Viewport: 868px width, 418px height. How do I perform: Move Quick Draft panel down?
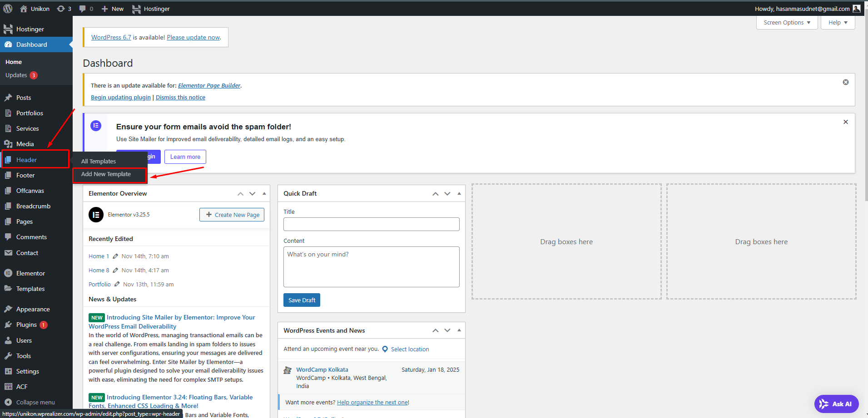(447, 194)
